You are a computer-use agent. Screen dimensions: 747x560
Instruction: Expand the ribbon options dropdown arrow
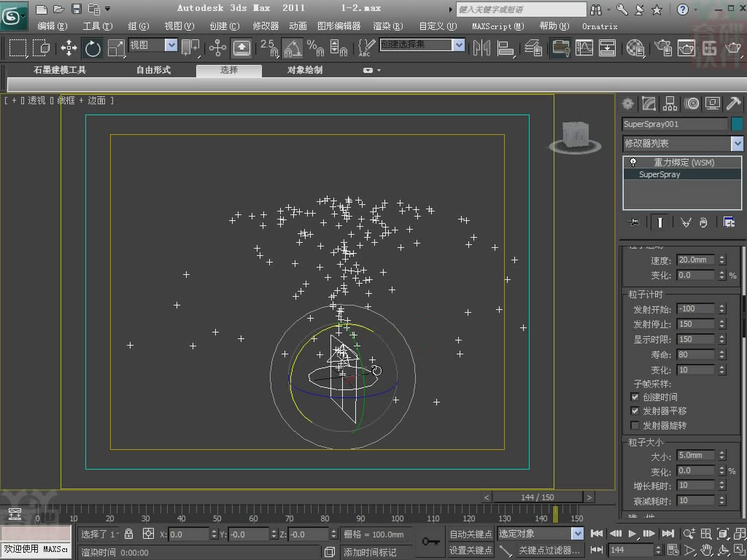pos(379,70)
